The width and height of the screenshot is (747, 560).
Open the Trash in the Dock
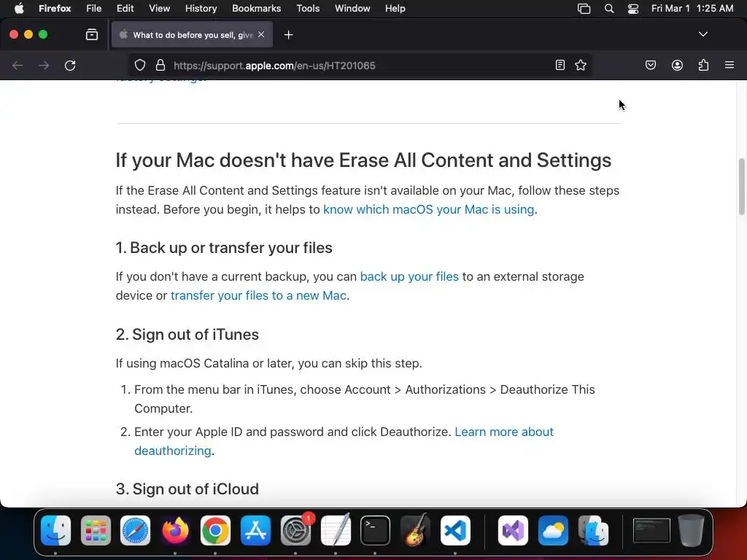(x=692, y=531)
